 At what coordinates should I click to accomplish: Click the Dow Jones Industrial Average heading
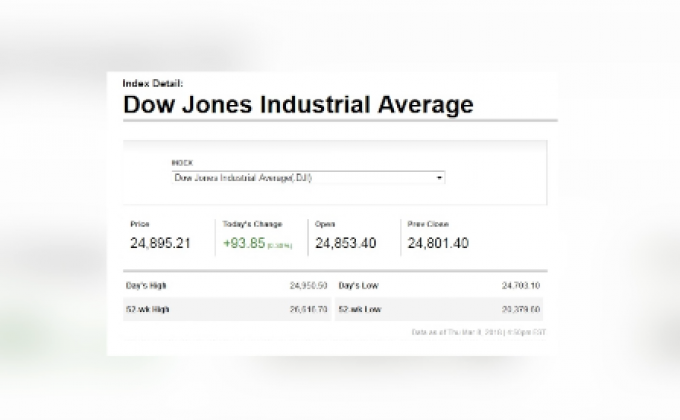tap(298, 104)
